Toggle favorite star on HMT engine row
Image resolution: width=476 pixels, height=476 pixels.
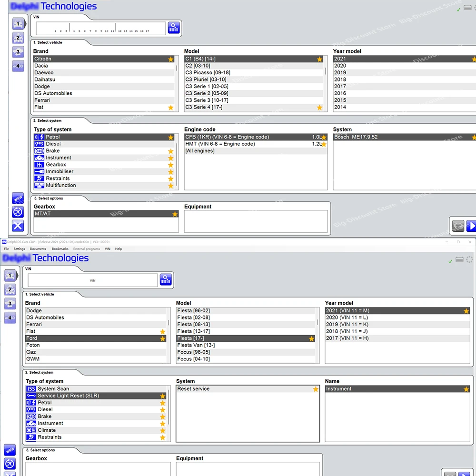point(324,144)
